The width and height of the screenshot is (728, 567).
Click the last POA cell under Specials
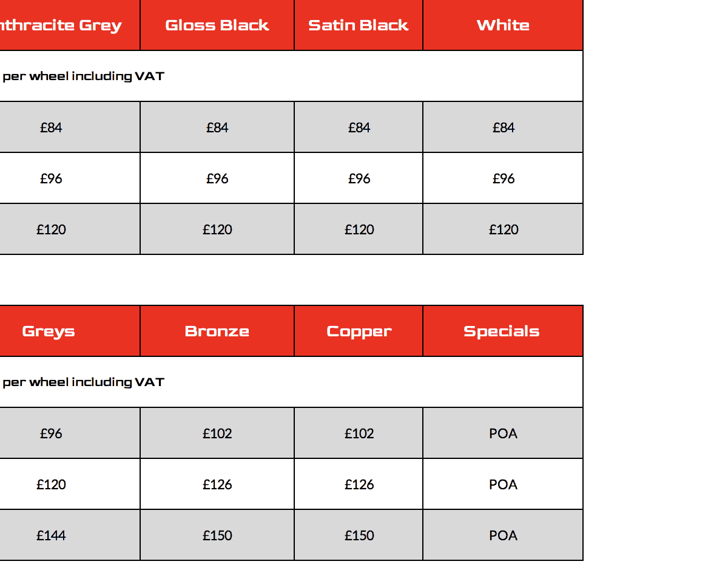pyautogui.click(x=503, y=535)
